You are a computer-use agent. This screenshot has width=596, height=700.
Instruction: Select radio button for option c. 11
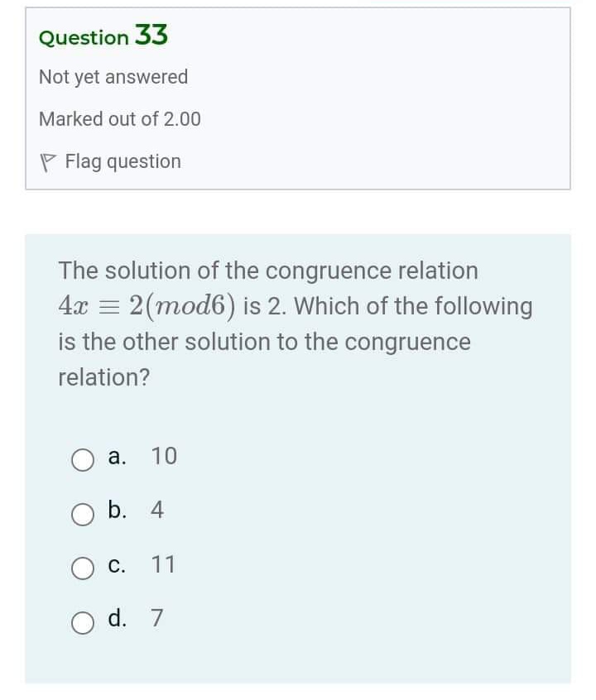82,568
